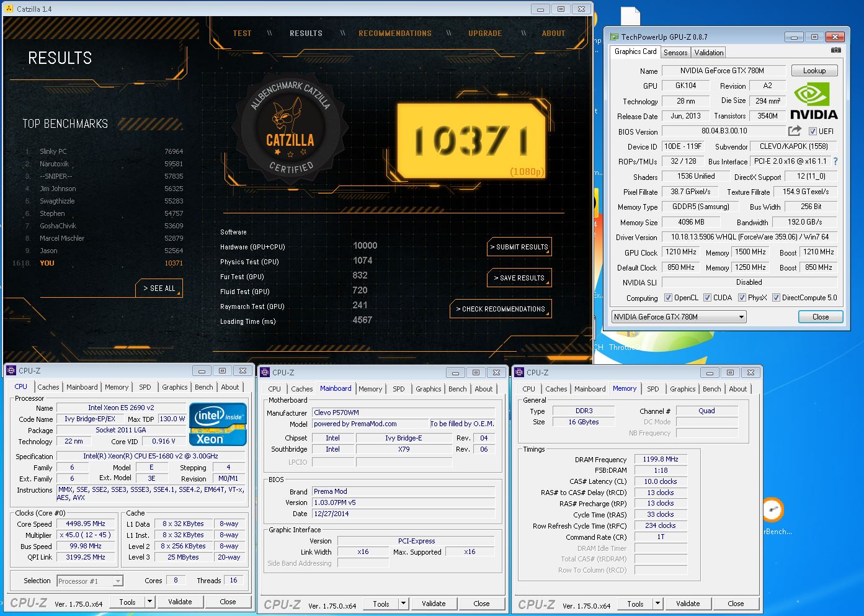Click 'Marcel Mischler' benchmark row

[x=104, y=238]
